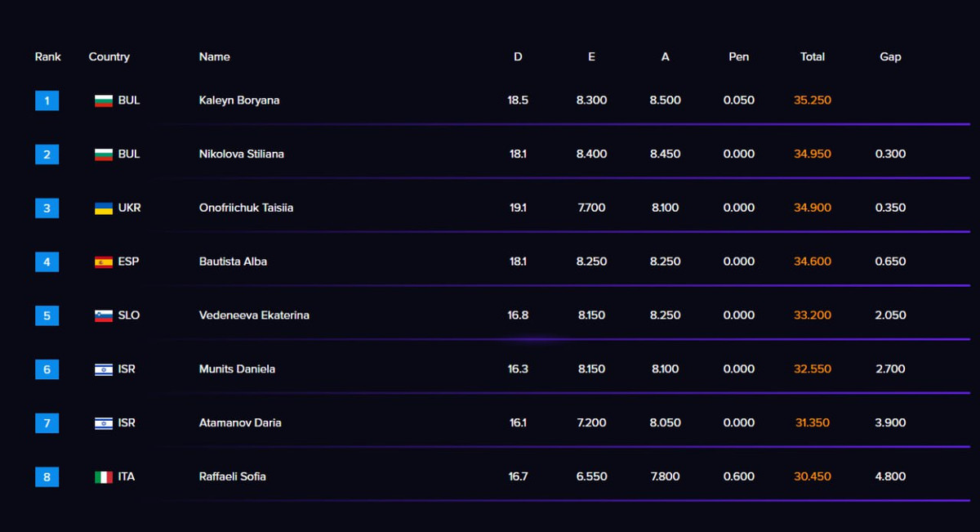Click the rank 8 badge
Viewport: 980px width, 532px height.
[x=47, y=477]
